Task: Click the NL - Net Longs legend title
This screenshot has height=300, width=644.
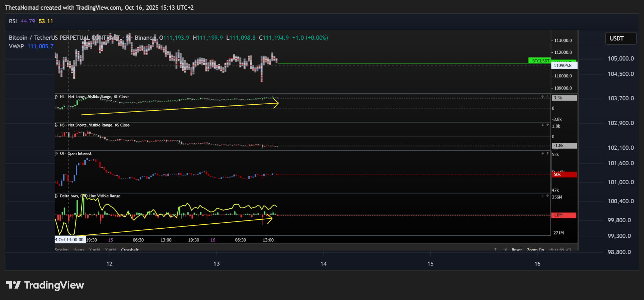Action: pos(94,97)
